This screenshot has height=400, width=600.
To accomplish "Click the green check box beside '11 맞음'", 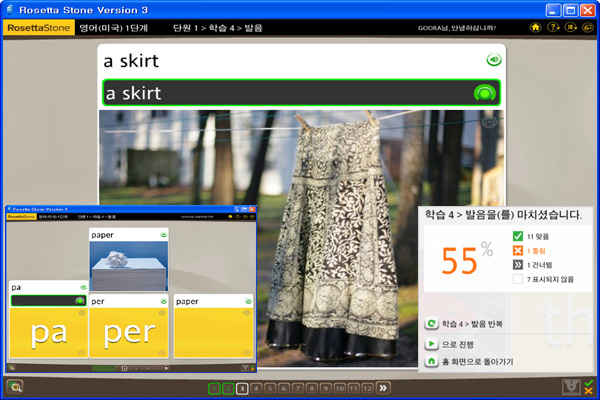I will (x=517, y=236).
